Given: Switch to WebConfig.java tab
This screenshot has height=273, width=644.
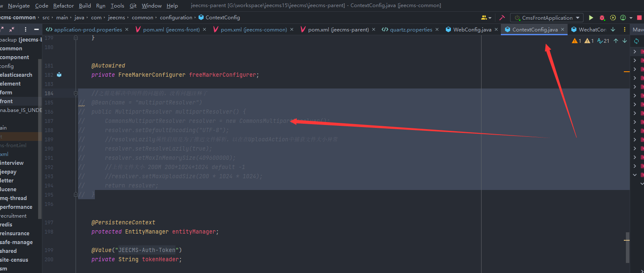Looking at the screenshot, I should pyautogui.click(x=472, y=29).
